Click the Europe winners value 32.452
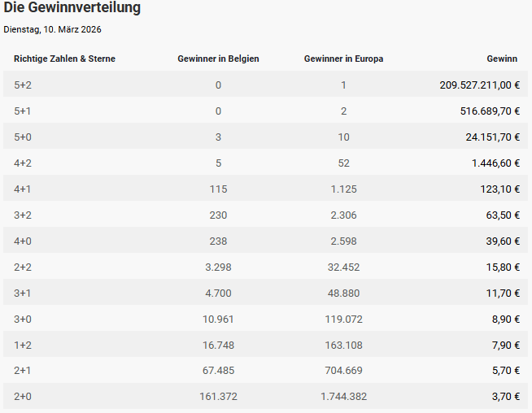Screen dimensions: 532x413 344,267
